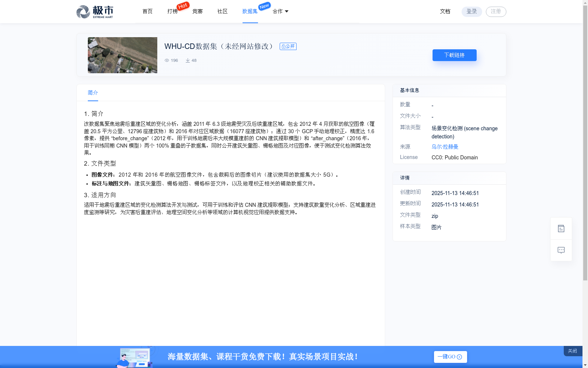Click the 注册 register button
Viewport: 588px width, 368px height.
(496, 11)
